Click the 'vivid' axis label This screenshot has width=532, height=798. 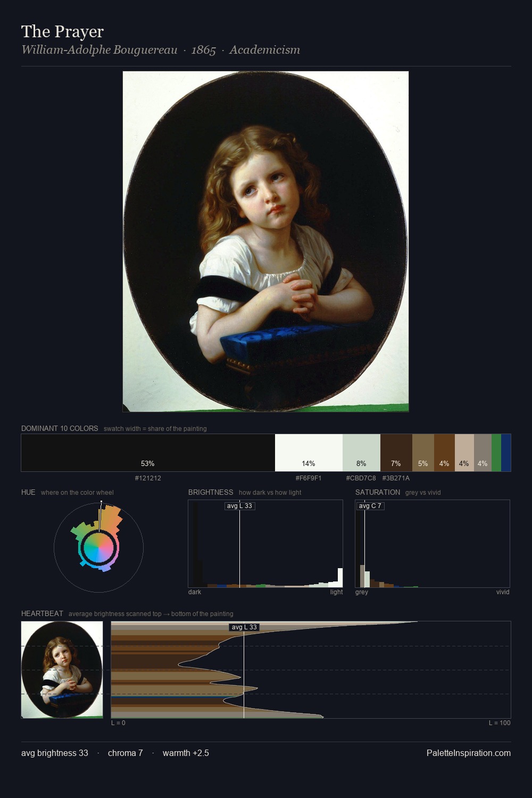(503, 592)
